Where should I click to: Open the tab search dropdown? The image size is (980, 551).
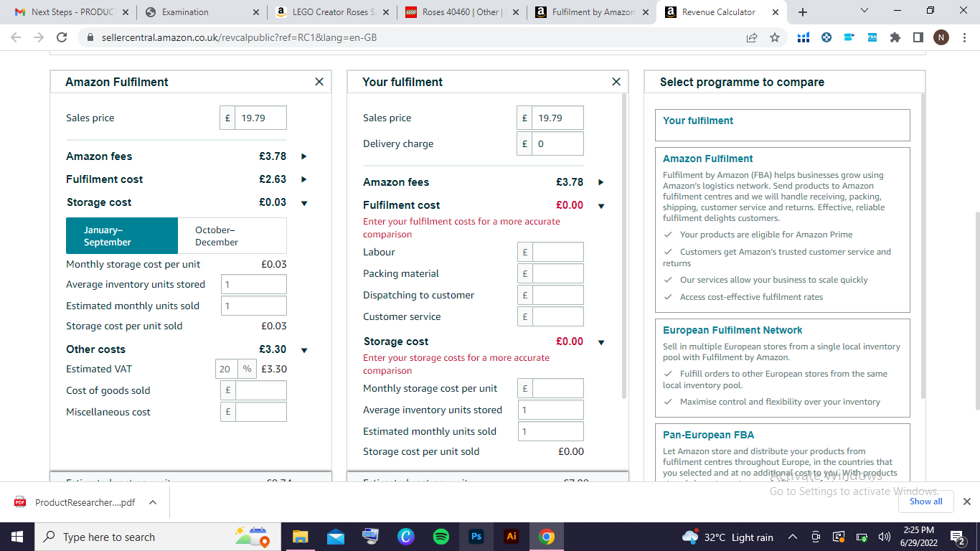point(864,11)
